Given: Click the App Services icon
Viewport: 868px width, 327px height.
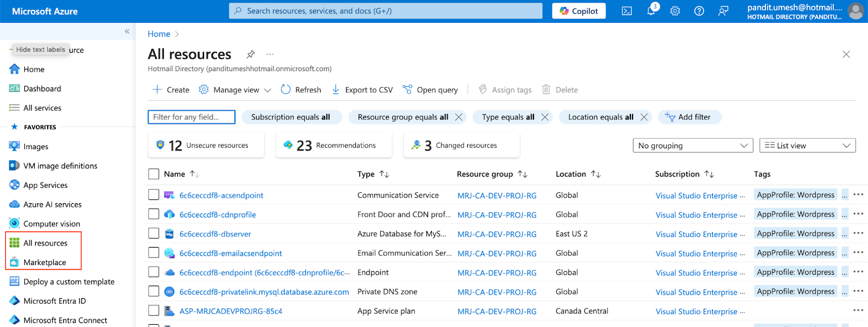Looking at the screenshot, I should click(x=15, y=185).
